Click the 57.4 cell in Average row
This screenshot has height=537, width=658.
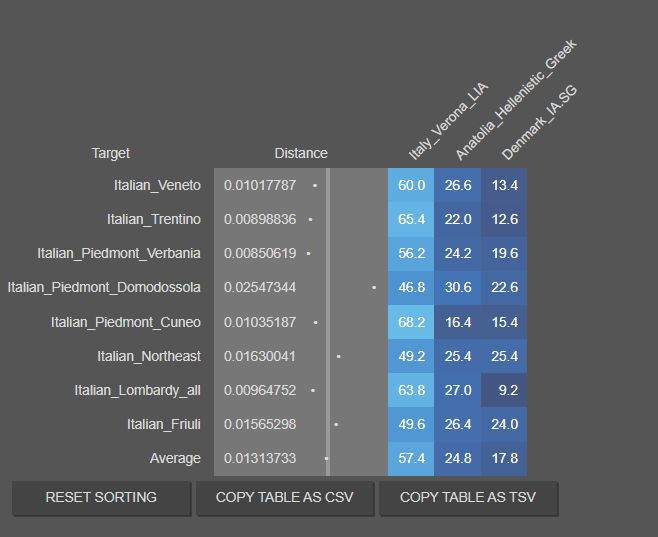411,458
